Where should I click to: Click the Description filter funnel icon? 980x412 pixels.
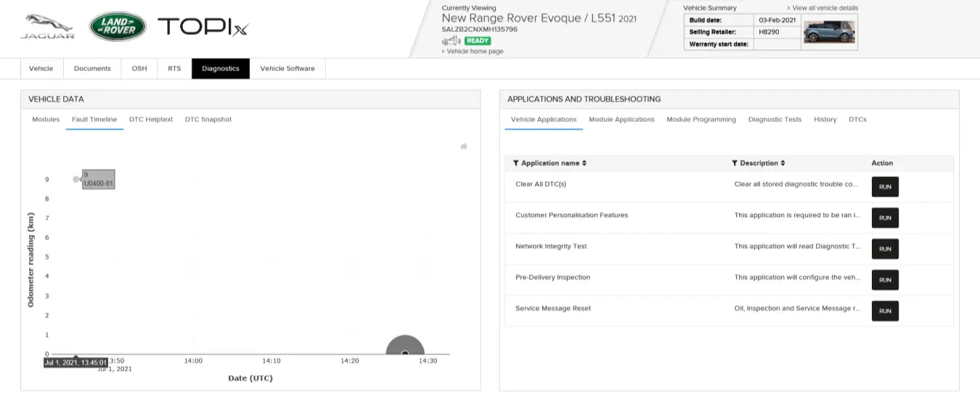tap(735, 163)
